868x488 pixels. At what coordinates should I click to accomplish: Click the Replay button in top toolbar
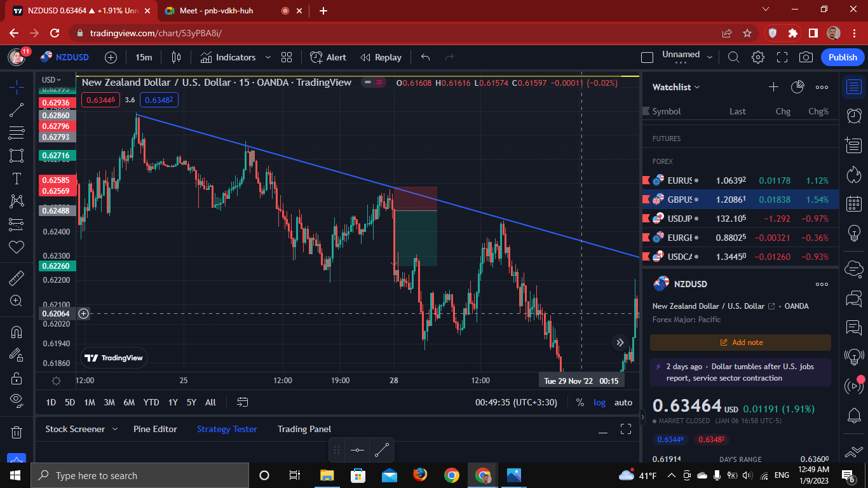tap(381, 57)
